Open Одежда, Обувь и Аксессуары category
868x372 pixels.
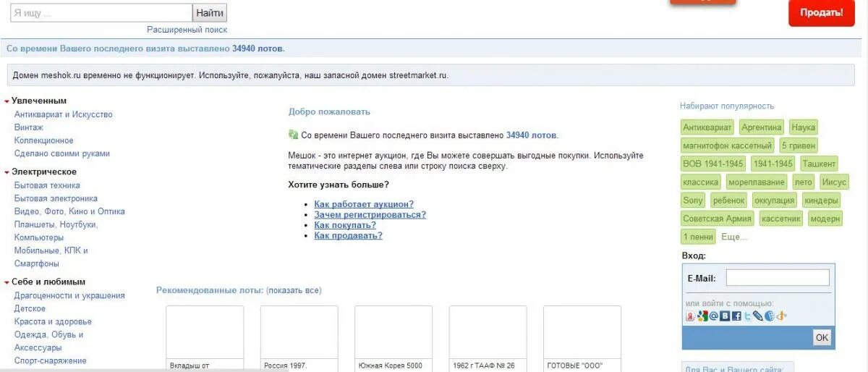[48, 341]
